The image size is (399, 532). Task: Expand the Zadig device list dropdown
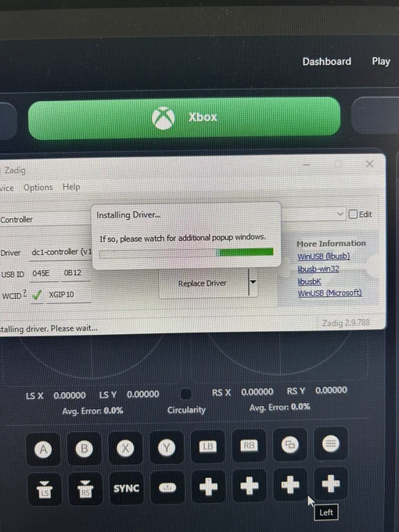[x=340, y=214]
